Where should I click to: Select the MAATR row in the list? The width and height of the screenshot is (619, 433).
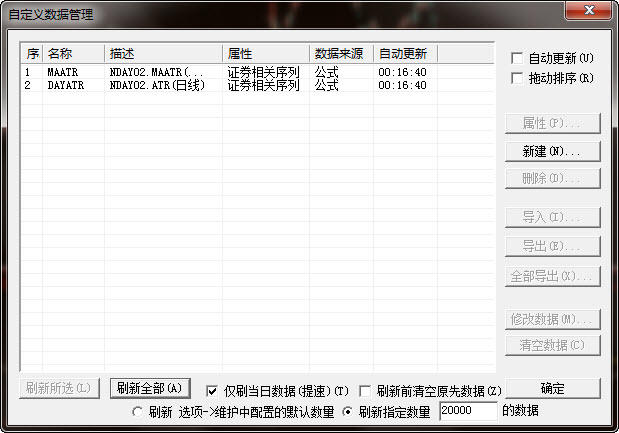coord(62,73)
